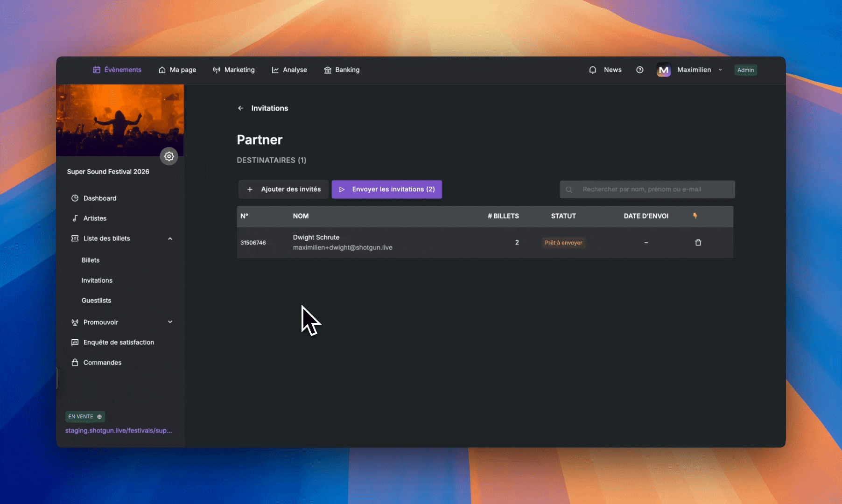Click the bell notification icon

[593, 70]
